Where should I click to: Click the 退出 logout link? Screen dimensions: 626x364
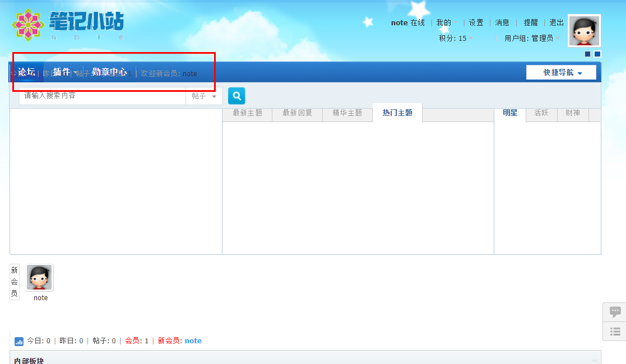(556, 23)
